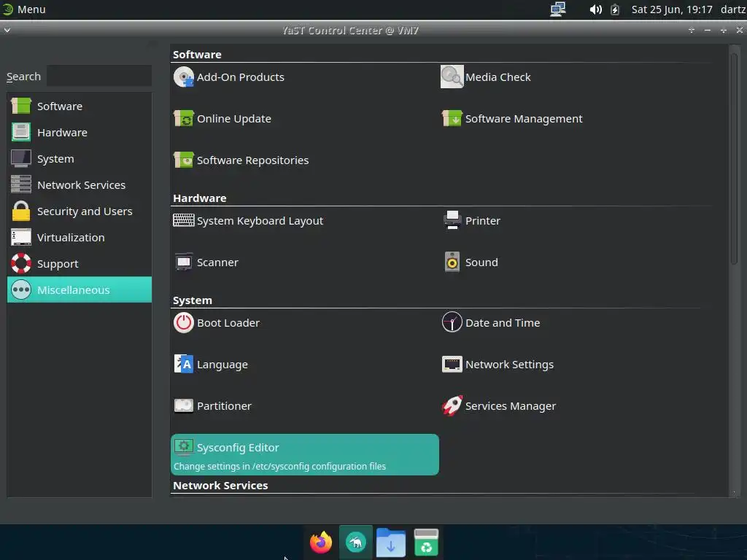This screenshot has width=747, height=560.
Task: Select the Support sidebar category
Action: 79,263
